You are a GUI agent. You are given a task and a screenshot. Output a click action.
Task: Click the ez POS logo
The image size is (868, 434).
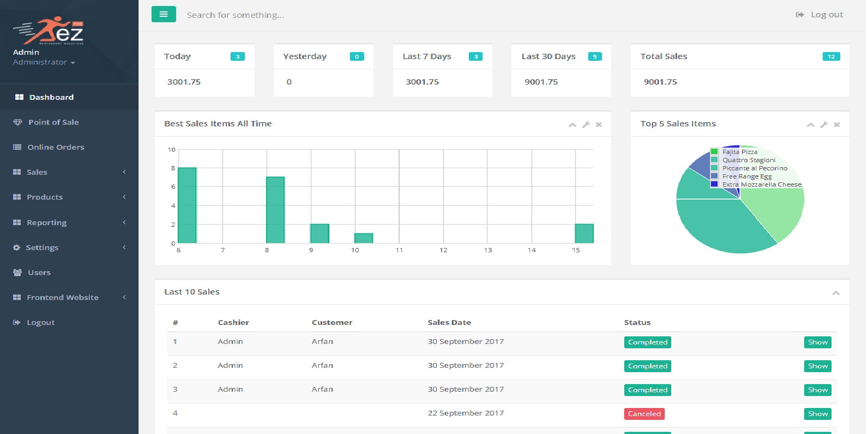(49, 31)
